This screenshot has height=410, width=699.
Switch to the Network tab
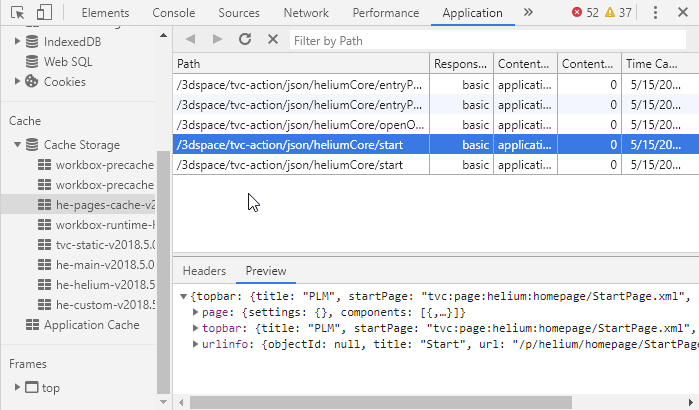(x=305, y=13)
